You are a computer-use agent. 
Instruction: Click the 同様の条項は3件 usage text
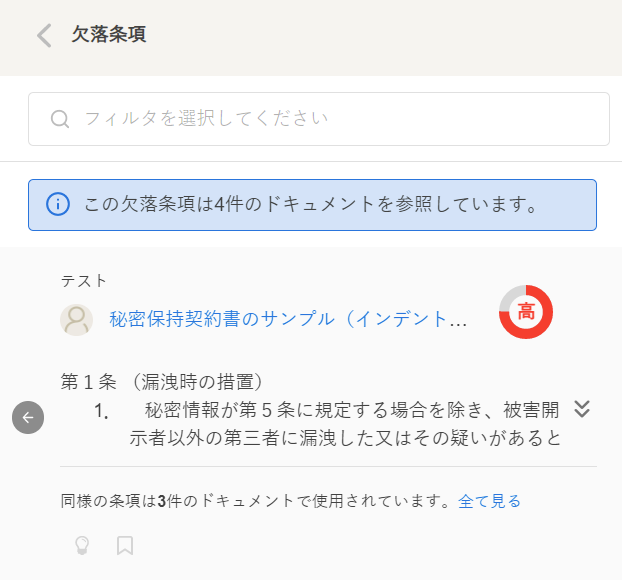pyautogui.click(x=256, y=501)
